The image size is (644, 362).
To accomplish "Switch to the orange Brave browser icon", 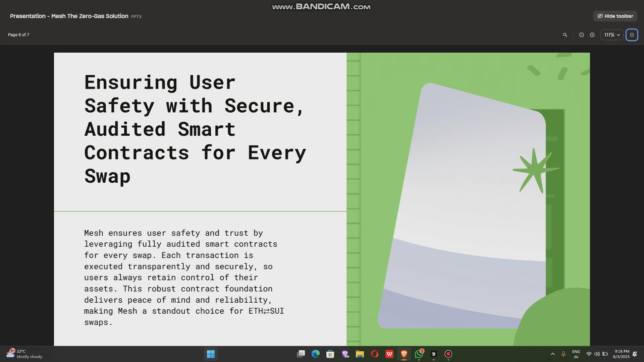I will click(404, 354).
